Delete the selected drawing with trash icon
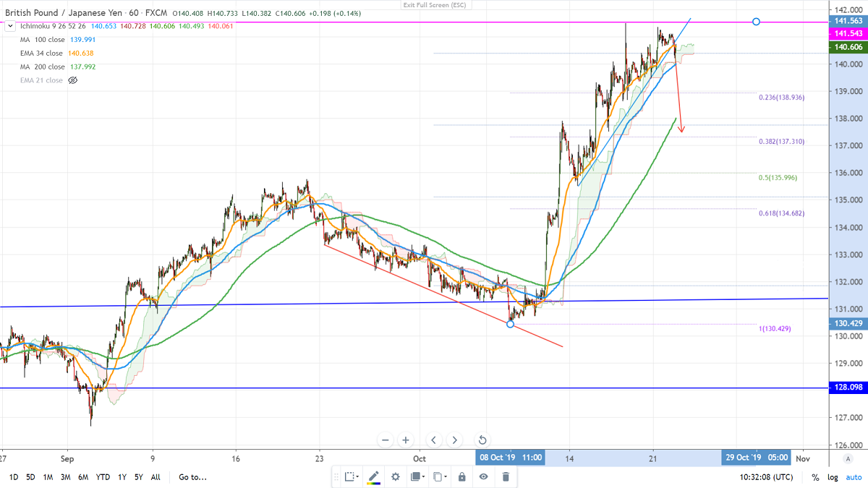 coord(506,476)
